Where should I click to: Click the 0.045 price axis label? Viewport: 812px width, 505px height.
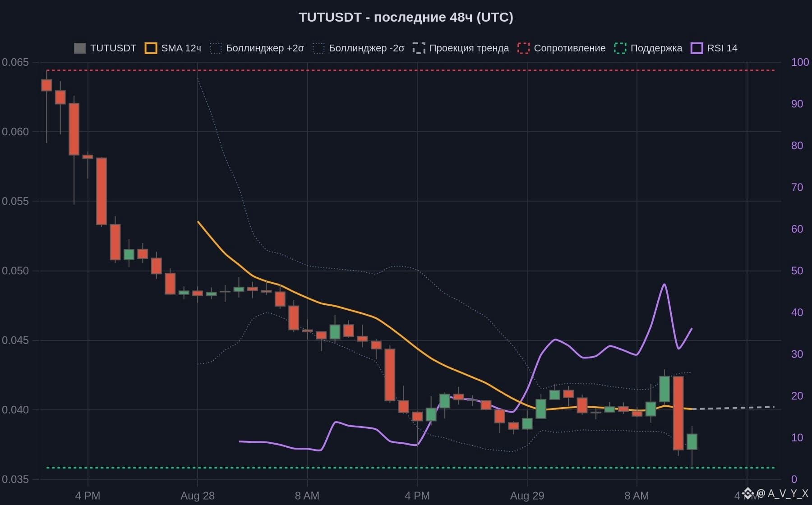15,340
